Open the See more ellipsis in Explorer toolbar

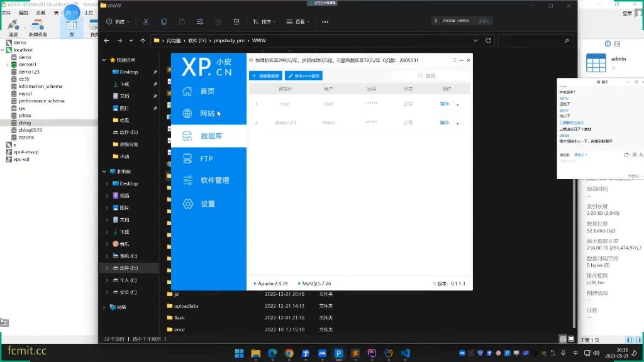(325, 22)
